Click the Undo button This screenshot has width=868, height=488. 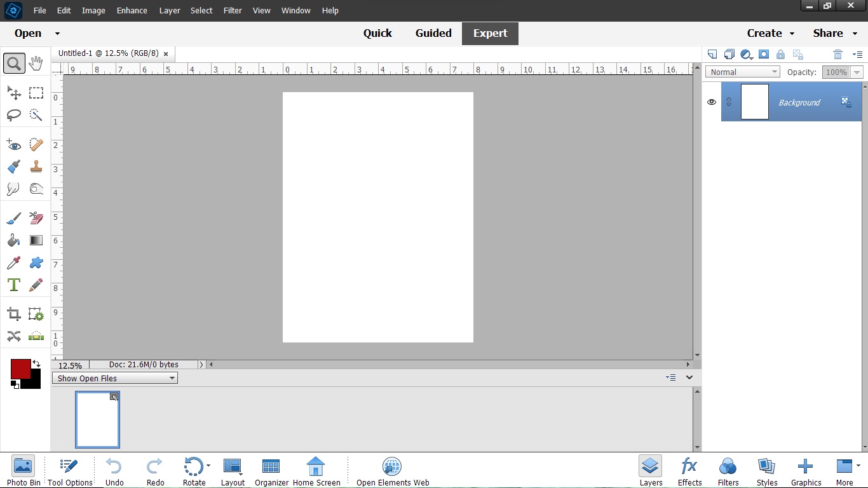pos(114,471)
